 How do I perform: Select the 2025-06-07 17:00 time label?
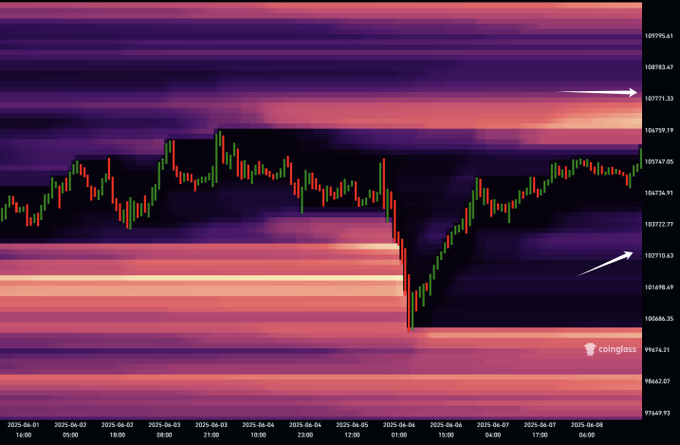(540, 430)
